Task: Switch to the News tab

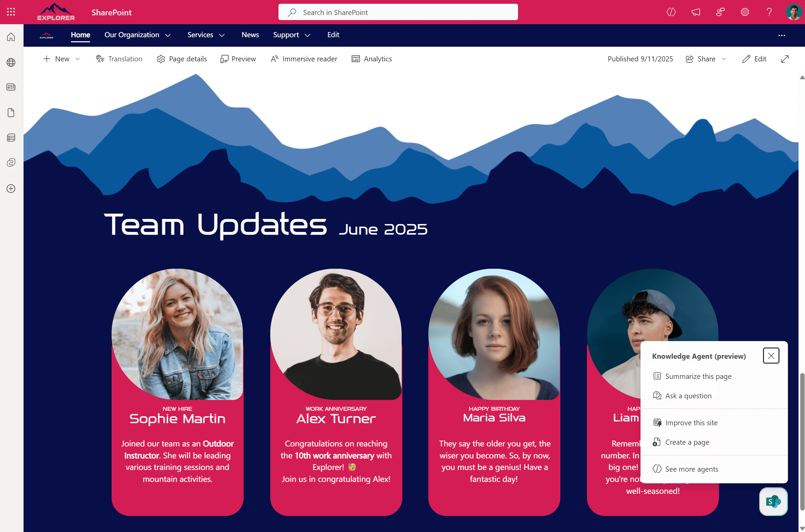Action: tap(250, 35)
